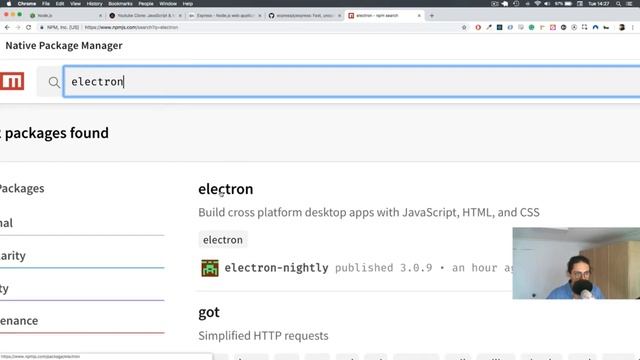
Task: Open the electron-nightly publisher link
Action: pos(276,268)
